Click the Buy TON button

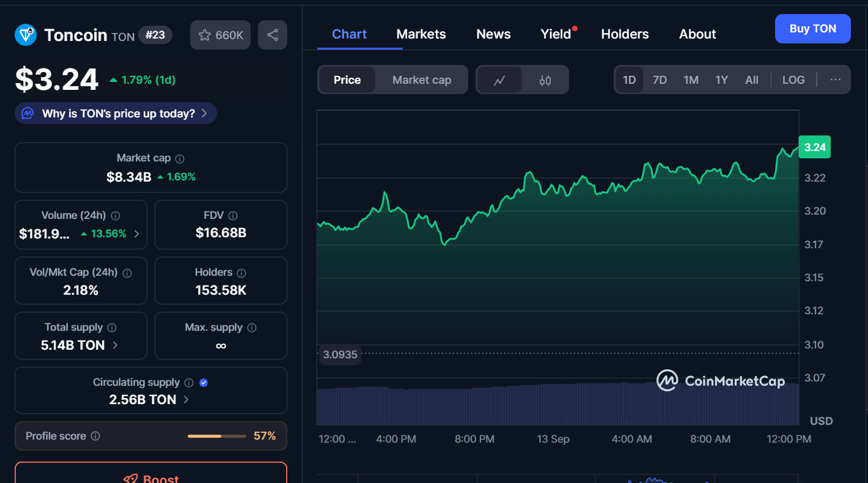(812, 29)
